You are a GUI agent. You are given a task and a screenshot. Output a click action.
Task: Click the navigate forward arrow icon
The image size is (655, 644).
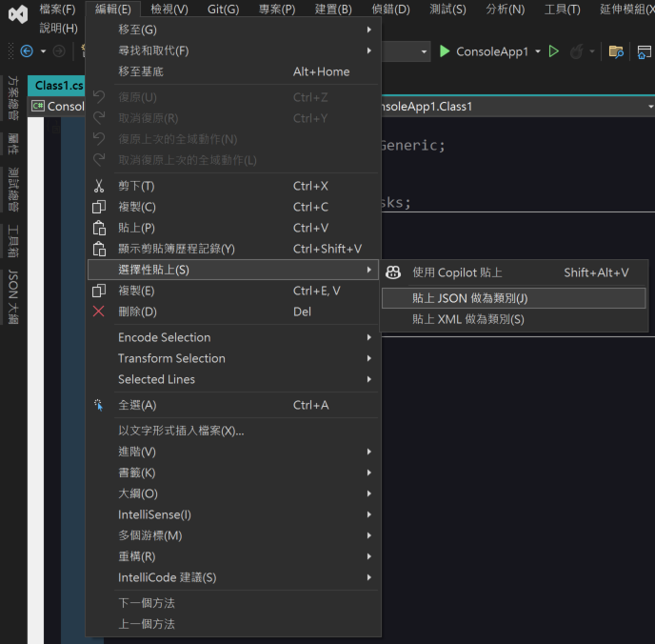(x=59, y=51)
